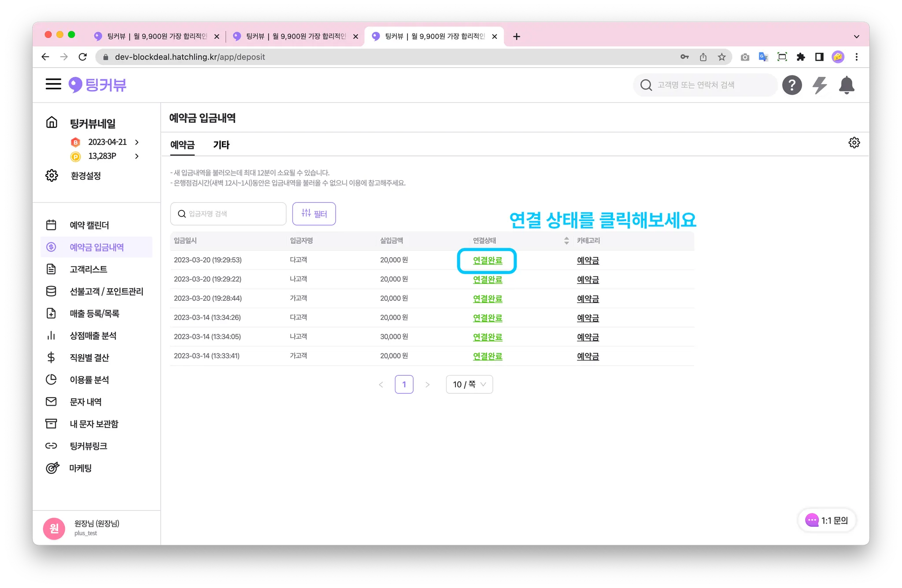
Task: Click the help question mark icon
Action: pyautogui.click(x=791, y=85)
